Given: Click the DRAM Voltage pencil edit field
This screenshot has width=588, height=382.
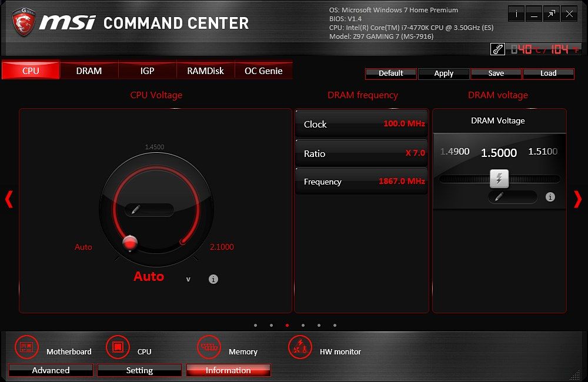Looking at the screenshot, I should coord(513,197).
